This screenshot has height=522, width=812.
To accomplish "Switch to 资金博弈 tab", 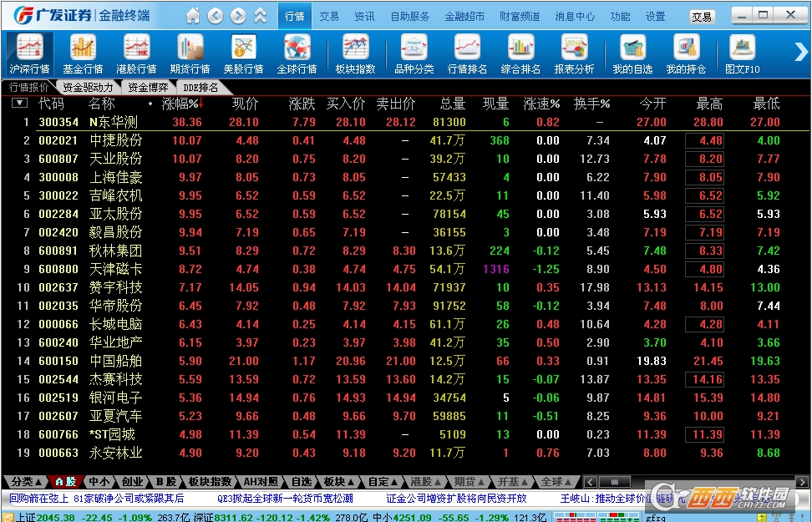I will tap(148, 87).
